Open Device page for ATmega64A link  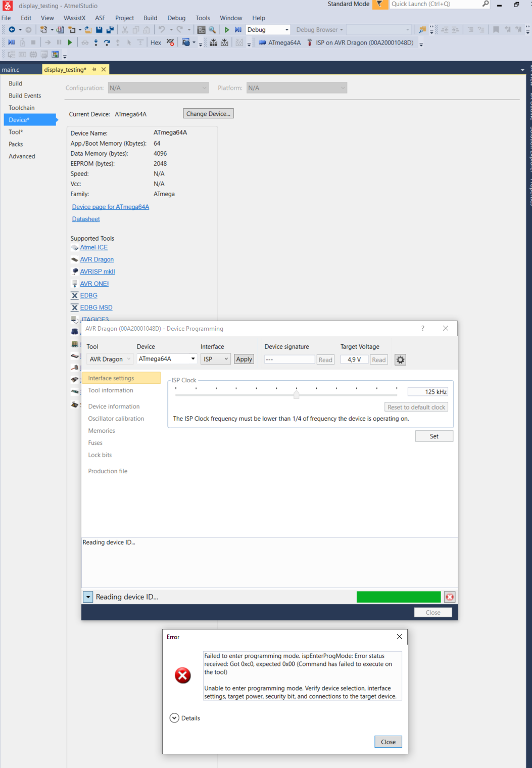pyautogui.click(x=111, y=207)
